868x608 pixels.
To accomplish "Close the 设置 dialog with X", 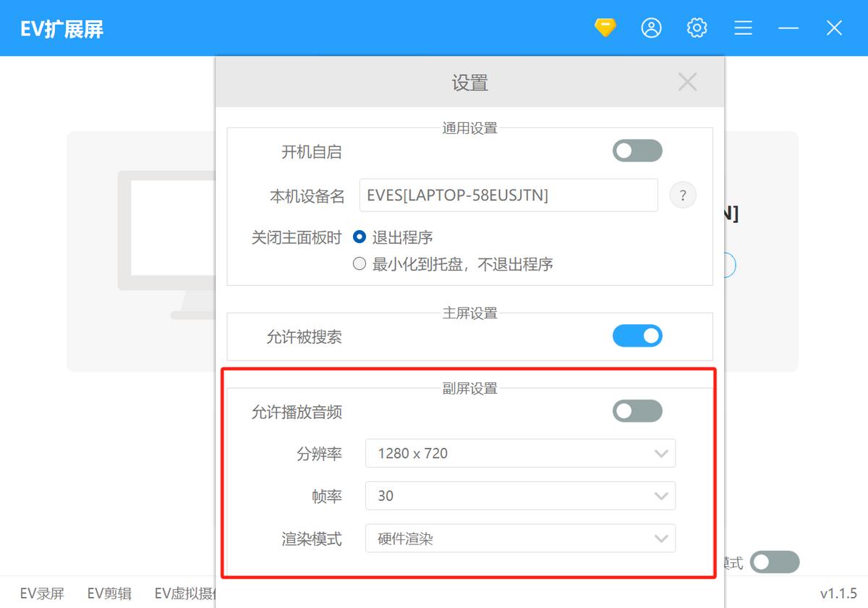I will tap(687, 82).
